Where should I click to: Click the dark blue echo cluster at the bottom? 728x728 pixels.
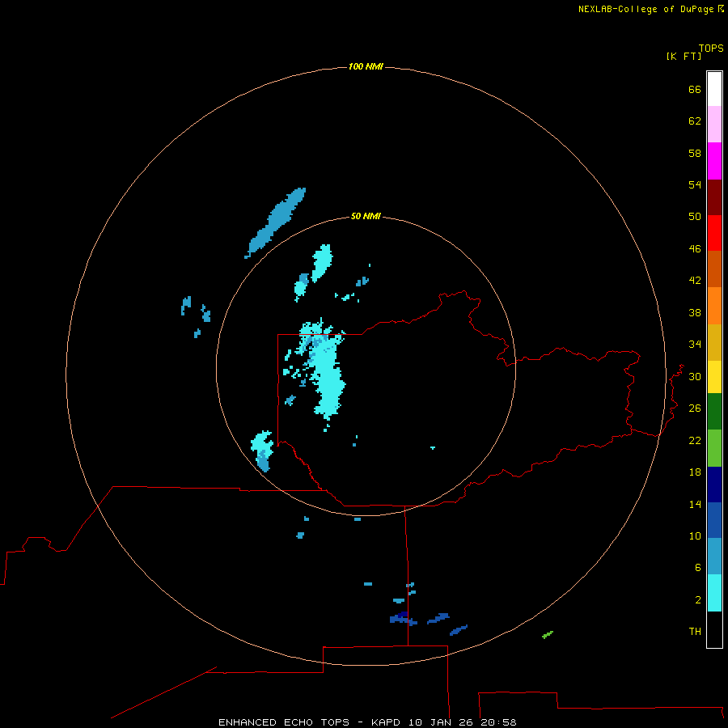[x=403, y=619]
